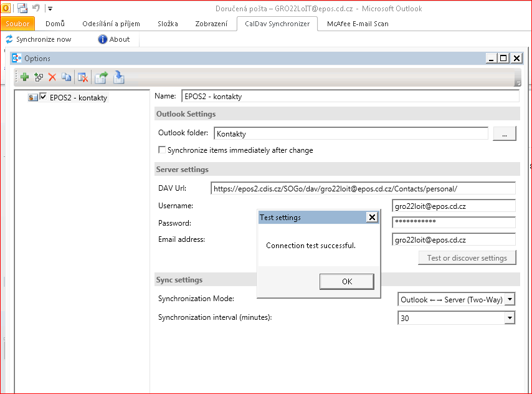532x394 pixels.
Task: Open the About info button
Action: point(113,39)
